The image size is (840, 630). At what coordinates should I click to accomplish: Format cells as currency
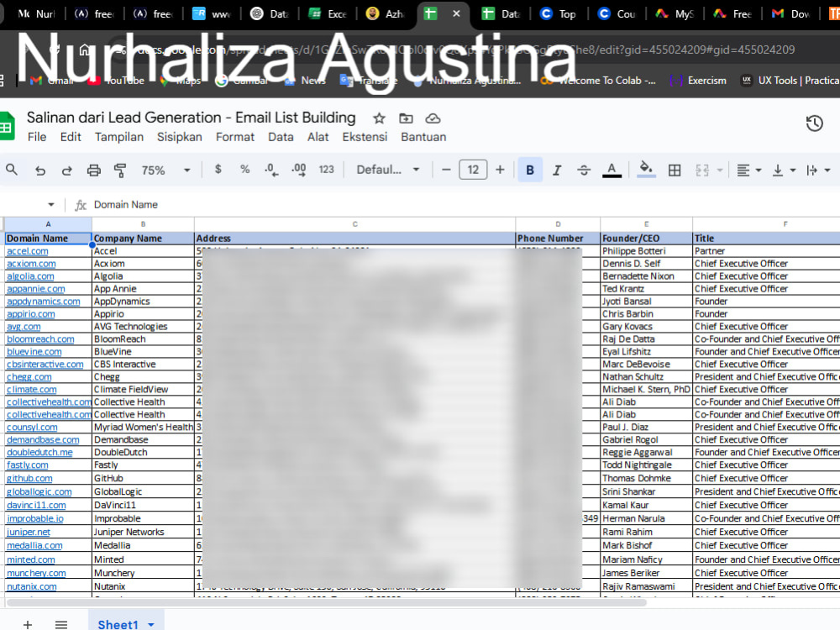218,170
